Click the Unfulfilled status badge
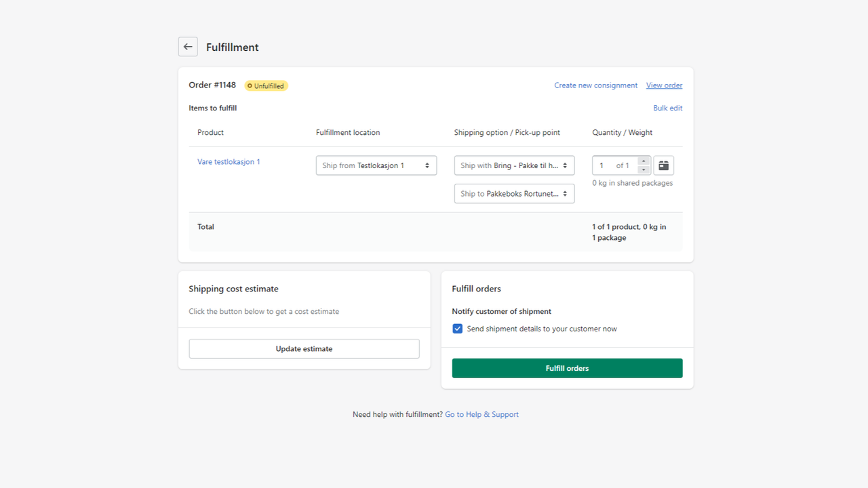868x488 pixels. coord(266,85)
